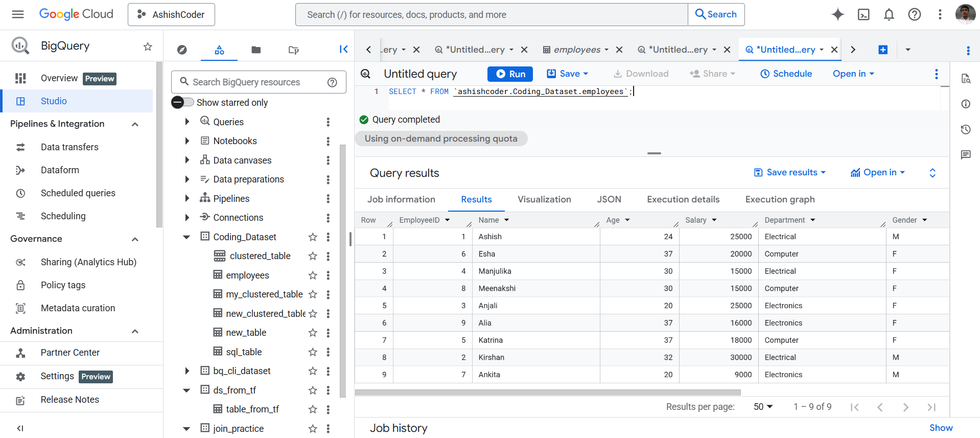Open the Explorer compass icon tab
Screen dimensions: 980x438
click(x=182, y=50)
